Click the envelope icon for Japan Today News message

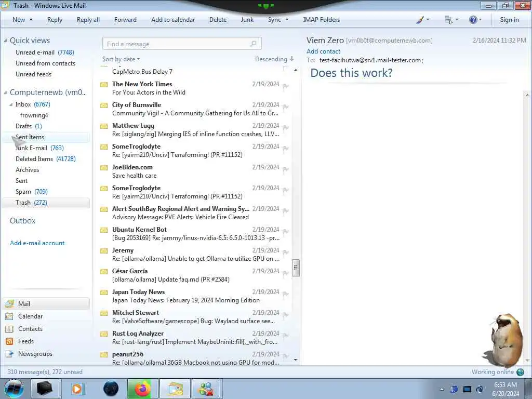tap(104, 292)
